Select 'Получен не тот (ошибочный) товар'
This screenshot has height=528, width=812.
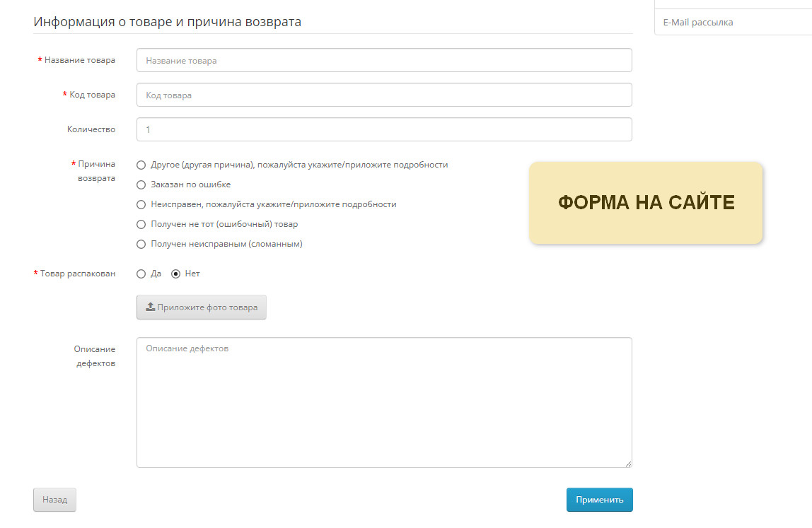click(x=141, y=224)
